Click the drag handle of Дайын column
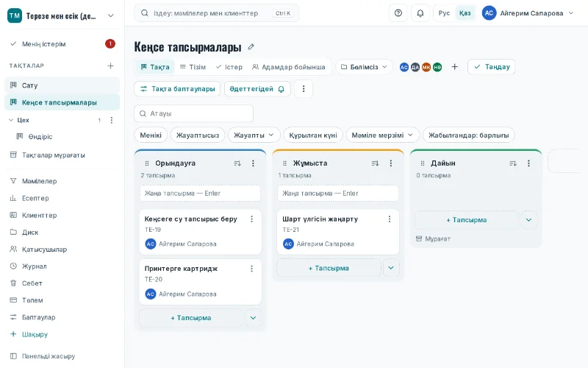588x368 pixels. [423, 163]
